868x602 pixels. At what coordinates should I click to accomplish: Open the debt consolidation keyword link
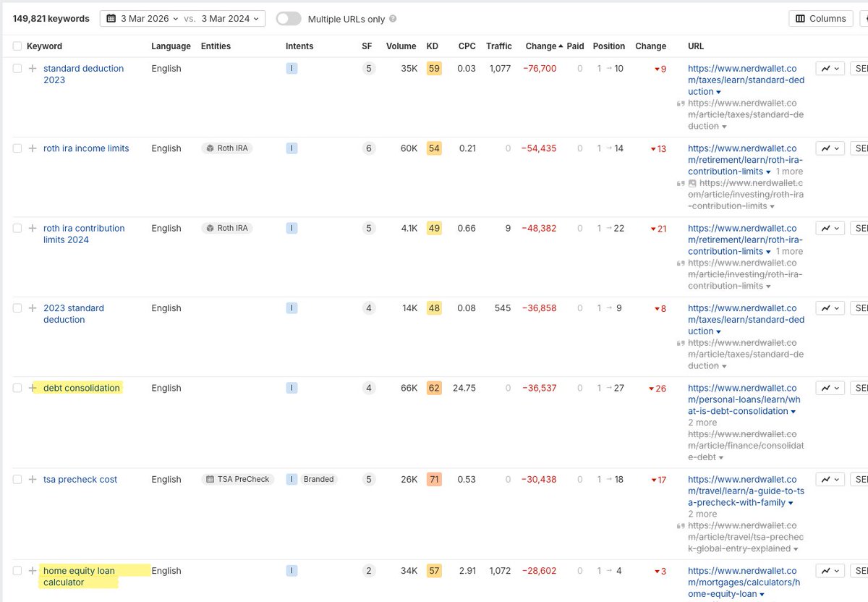point(82,388)
